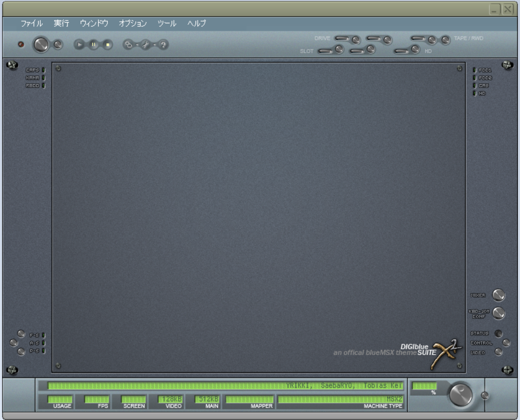
Task: Open help with the question mark icon
Action: (163, 44)
